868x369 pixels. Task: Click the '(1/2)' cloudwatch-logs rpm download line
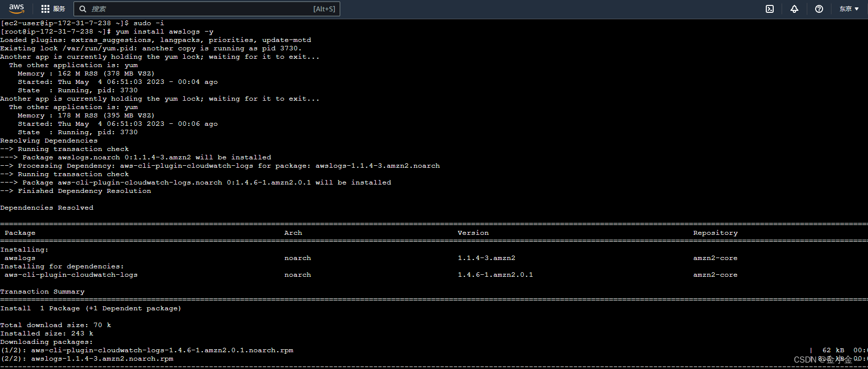click(147, 350)
